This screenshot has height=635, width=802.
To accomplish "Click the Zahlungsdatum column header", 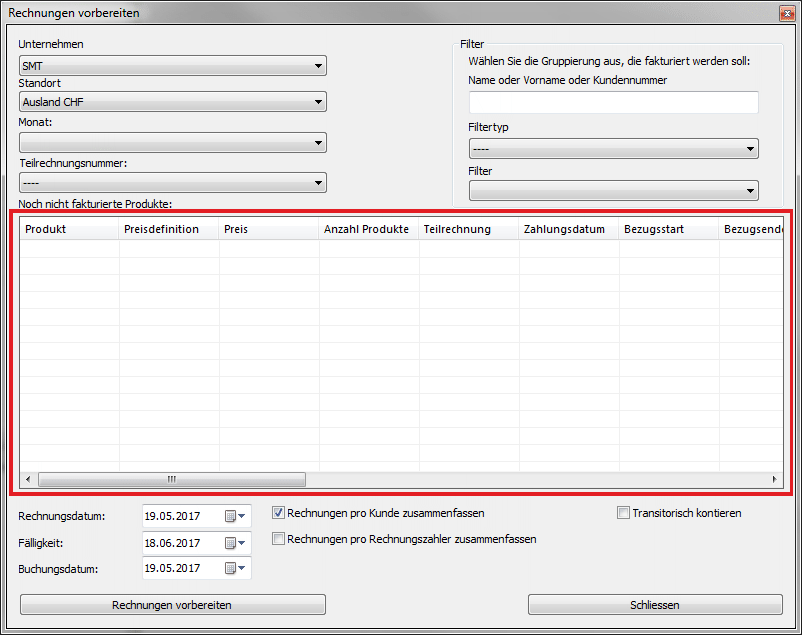I will click(x=568, y=229).
